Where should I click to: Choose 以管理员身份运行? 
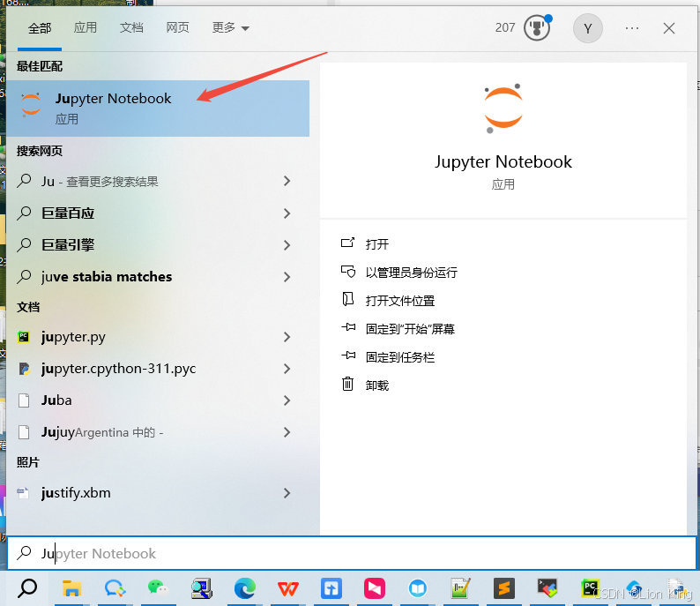[x=411, y=273]
